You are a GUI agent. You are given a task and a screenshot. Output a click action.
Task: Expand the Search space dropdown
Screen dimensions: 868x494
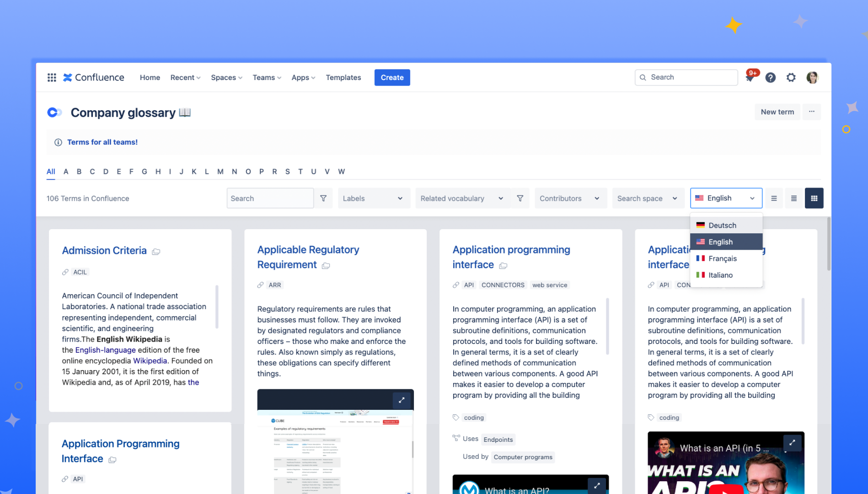pyautogui.click(x=648, y=198)
